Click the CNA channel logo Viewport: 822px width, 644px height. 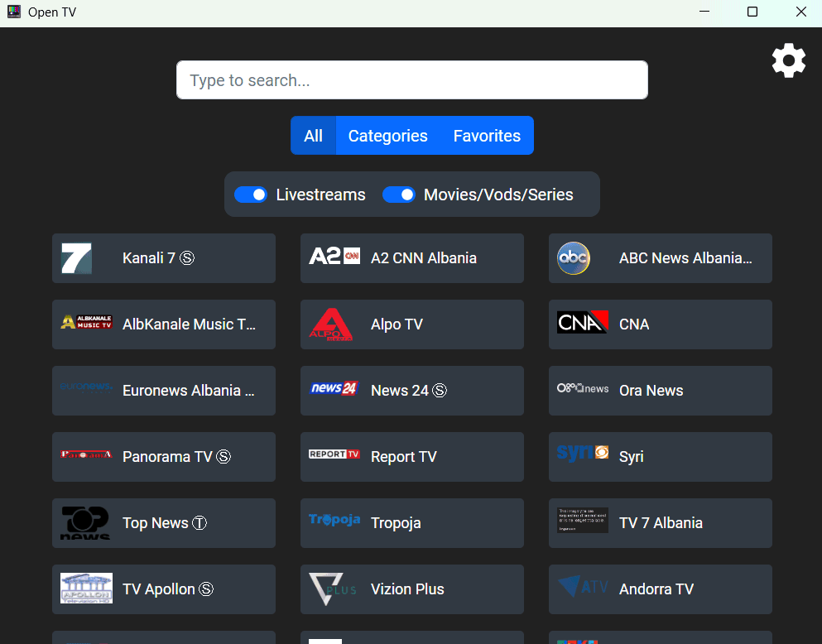[x=582, y=322]
